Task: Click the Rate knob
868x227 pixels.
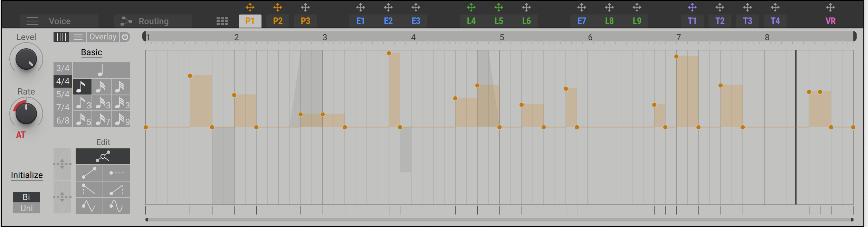Action: click(x=26, y=113)
